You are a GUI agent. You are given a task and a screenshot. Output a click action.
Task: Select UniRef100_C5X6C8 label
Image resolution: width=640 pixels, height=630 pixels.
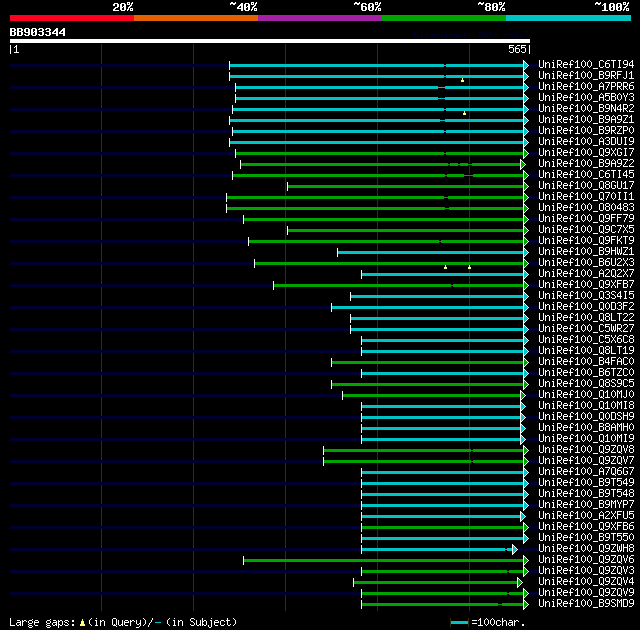pyautogui.click(x=586, y=340)
